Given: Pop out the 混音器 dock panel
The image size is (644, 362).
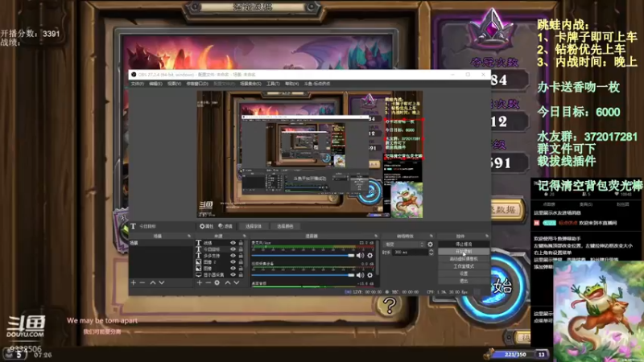Looking at the screenshot, I should tap(376, 236).
